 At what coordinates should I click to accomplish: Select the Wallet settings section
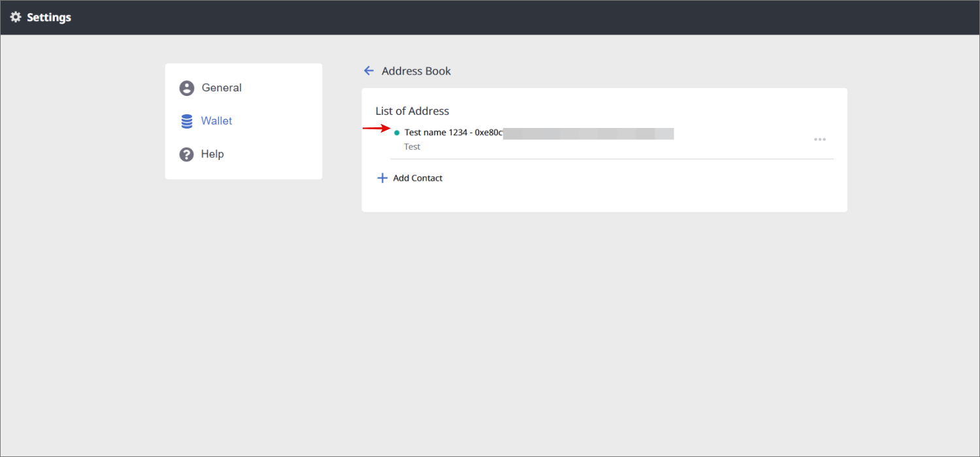tap(216, 121)
